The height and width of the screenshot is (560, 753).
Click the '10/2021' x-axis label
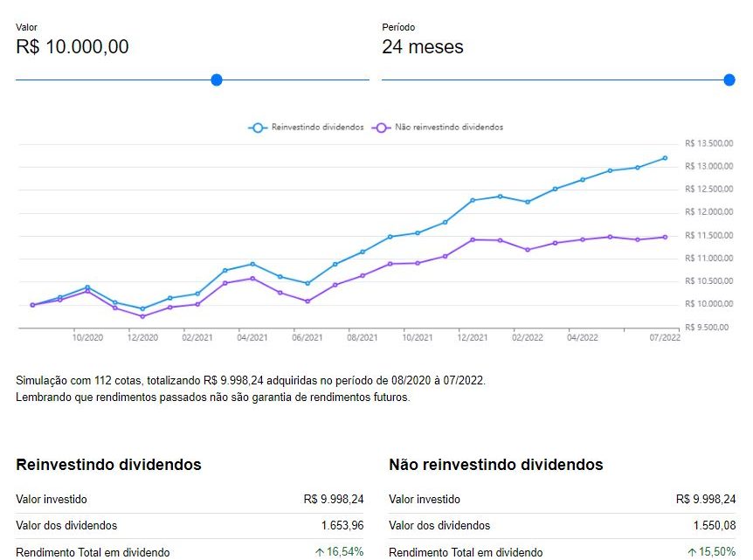click(x=418, y=337)
